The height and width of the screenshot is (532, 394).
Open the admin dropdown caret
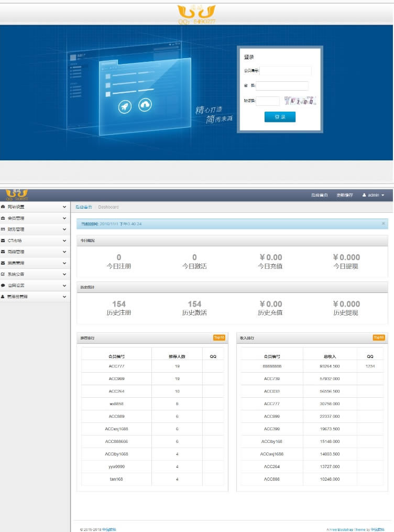click(x=383, y=196)
